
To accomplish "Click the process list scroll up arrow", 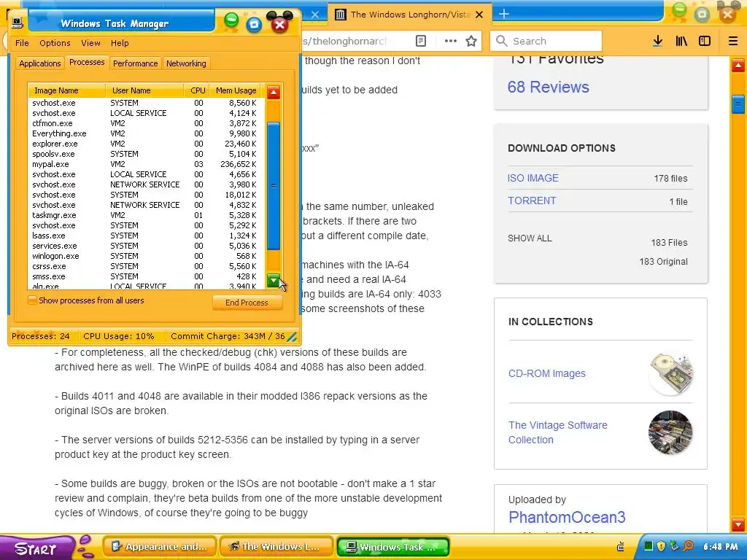I will pos(274,92).
